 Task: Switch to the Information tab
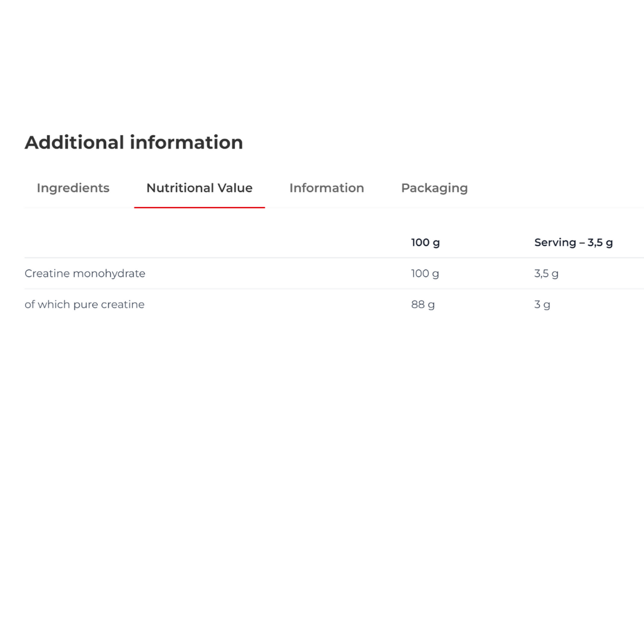click(x=327, y=188)
